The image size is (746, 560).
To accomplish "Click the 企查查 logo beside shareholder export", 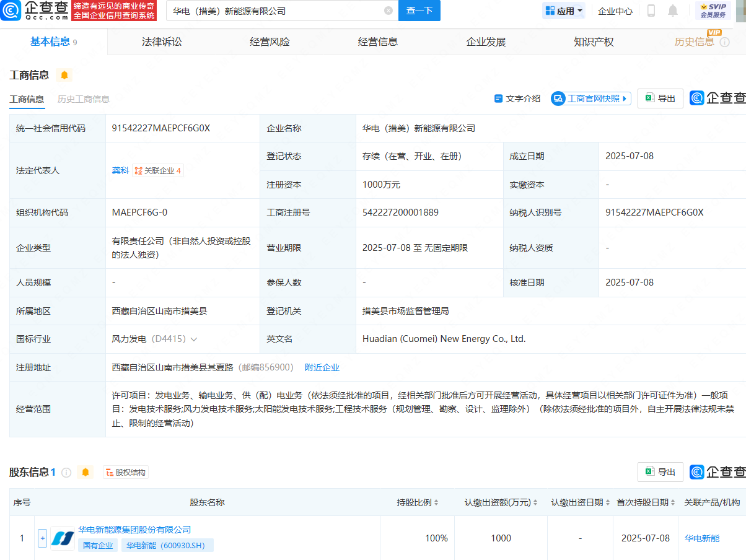I will (x=717, y=472).
